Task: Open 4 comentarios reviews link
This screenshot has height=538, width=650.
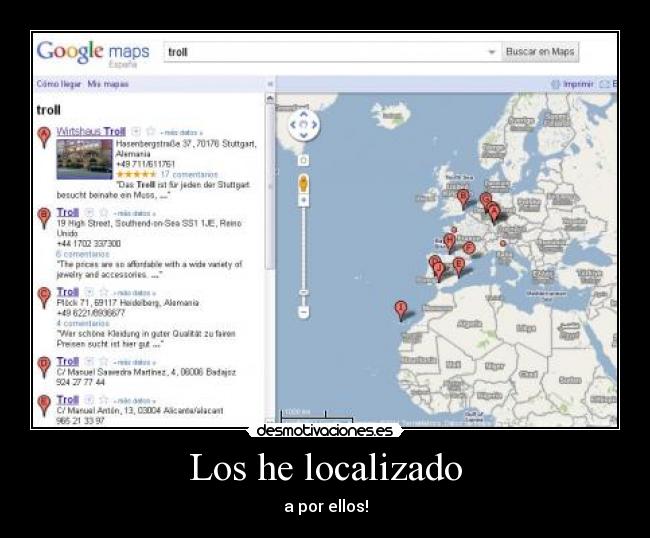Action: (x=82, y=323)
